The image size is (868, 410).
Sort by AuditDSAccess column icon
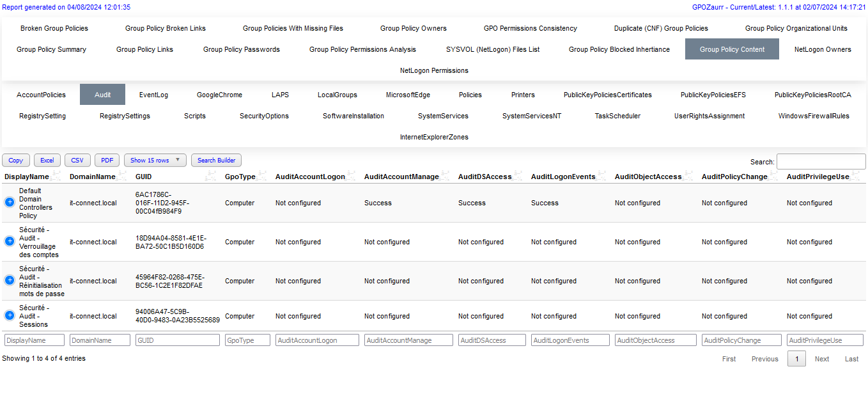tap(518, 177)
